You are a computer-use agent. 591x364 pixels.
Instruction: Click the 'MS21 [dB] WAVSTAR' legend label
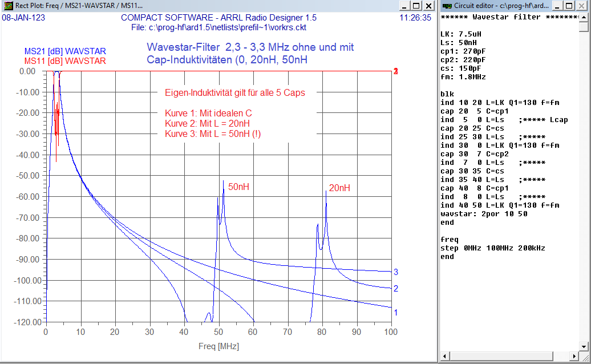[x=65, y=51]
